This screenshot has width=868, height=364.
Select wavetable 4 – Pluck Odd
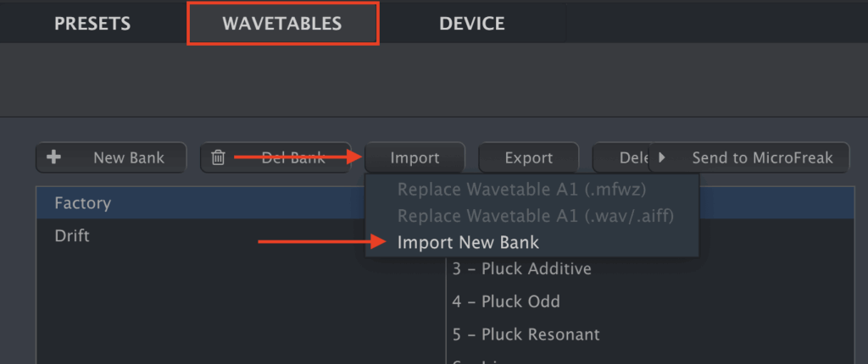tap(506, 301)
